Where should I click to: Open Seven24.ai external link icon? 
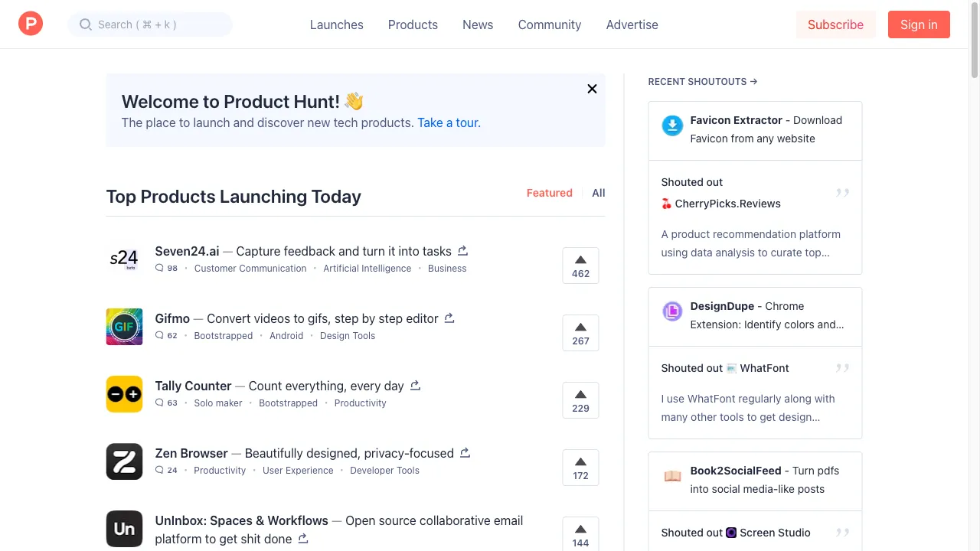pos(462,250)
